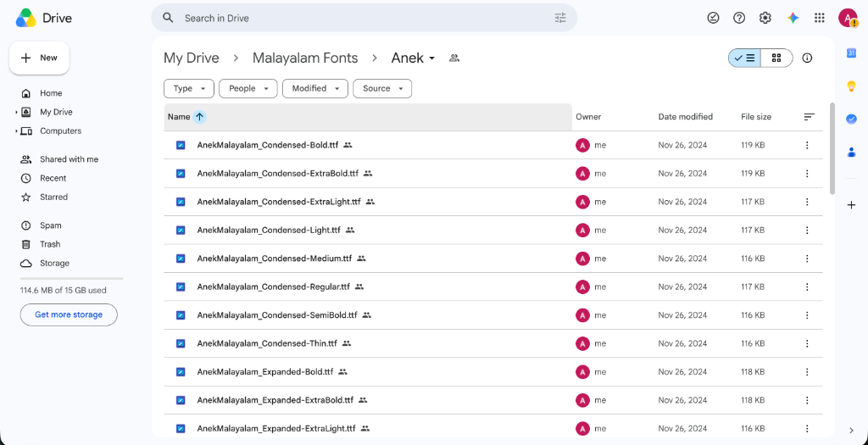Reverse sort direction arrow next to Name
Viewport: 868px width, 445px height.
[x=200, y=117]
